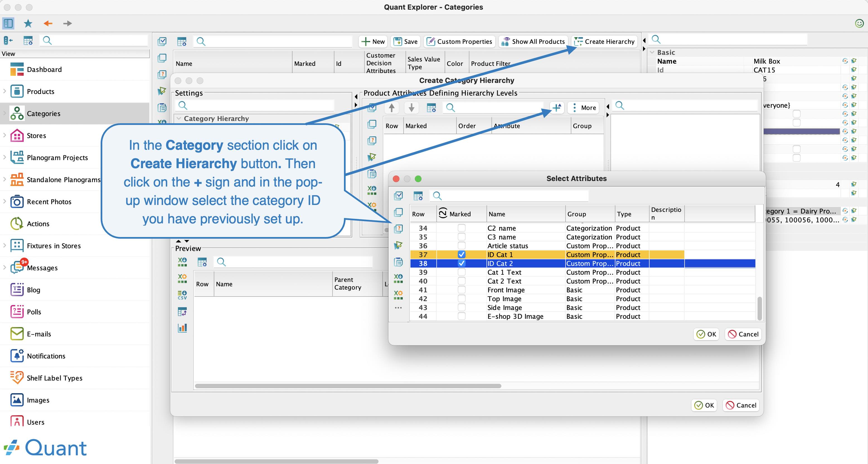Expand the Recent Photos item
The height and width of the screenshot is (464, 868).
click(4, 202)
